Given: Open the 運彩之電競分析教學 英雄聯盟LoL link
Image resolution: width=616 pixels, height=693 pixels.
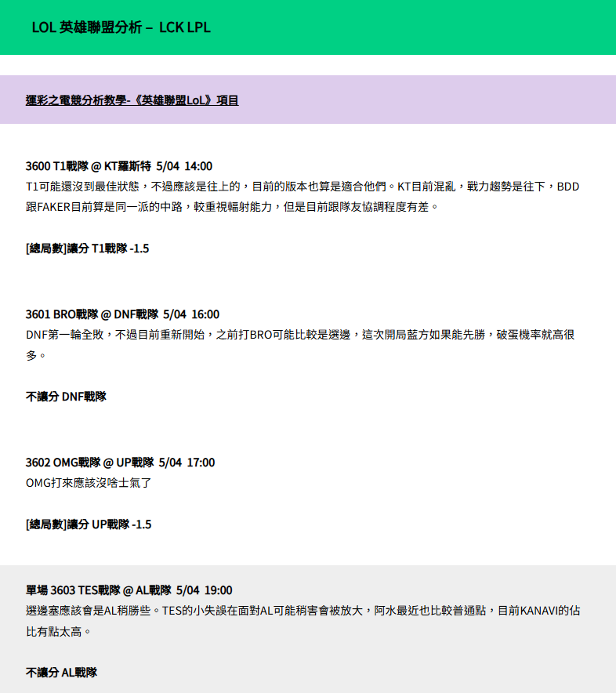Looking at the screenshot, I should click(x=132, y=100).
